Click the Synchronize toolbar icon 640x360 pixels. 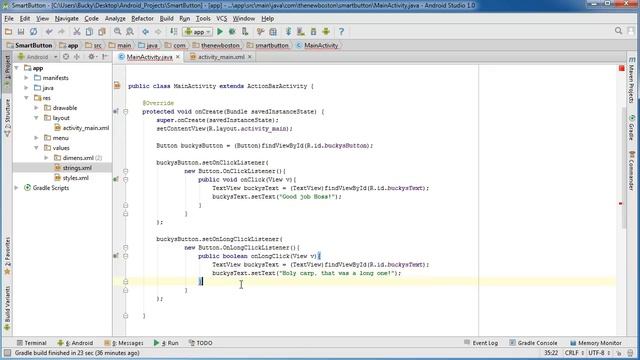[x=33, y=31]
